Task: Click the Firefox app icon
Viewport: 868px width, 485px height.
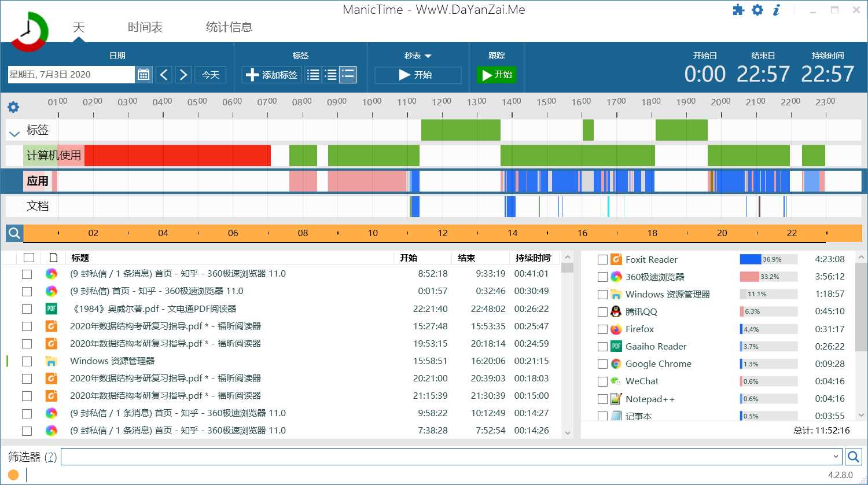Action: point(616,329)
